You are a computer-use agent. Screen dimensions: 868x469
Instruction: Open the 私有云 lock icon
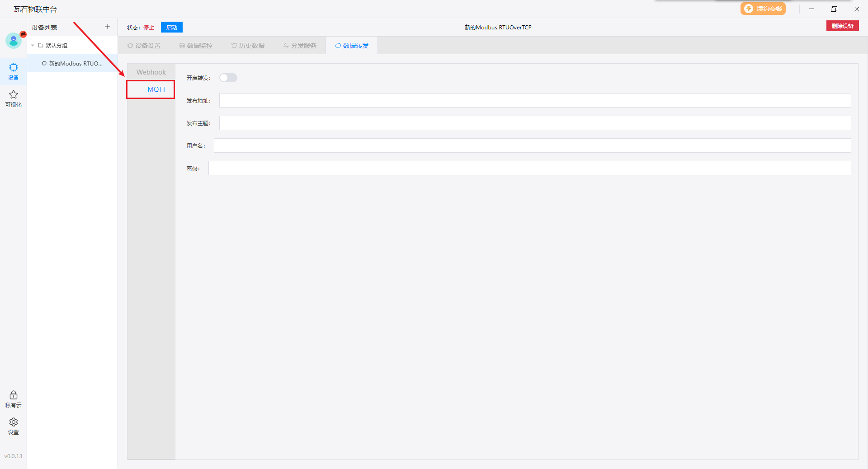pyautogui.click(x=14, y=399)
